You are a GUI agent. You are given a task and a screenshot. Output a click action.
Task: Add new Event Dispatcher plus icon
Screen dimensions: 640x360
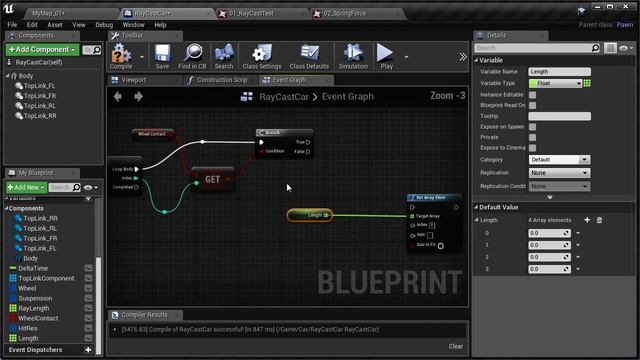pos(88,350)
